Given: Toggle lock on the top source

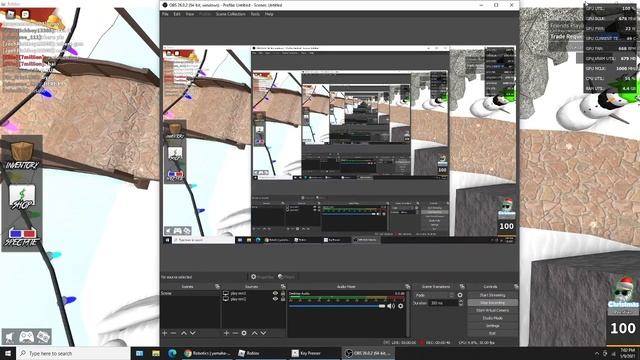Looking at the screenshot, I should click(x=283, y=293).
